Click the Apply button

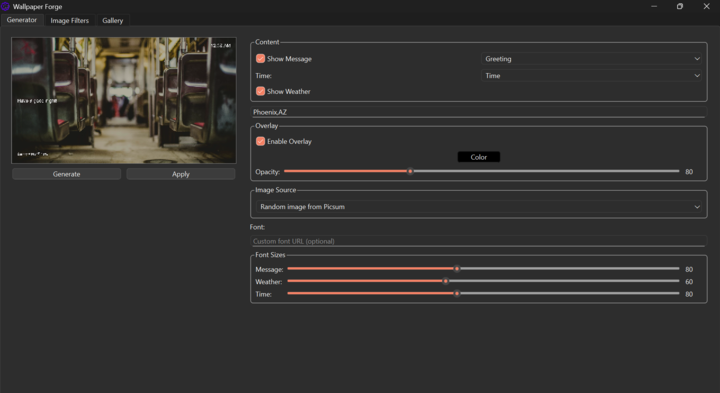(181, 174)
